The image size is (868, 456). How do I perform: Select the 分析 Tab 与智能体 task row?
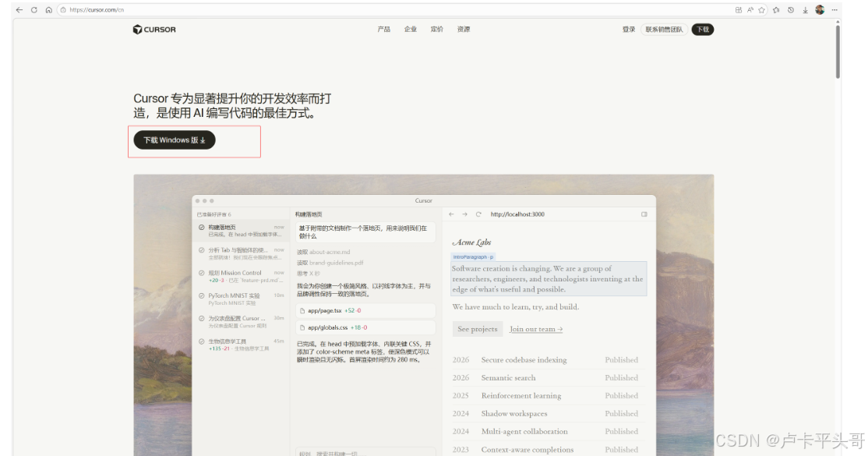click(x=242, y=253)
